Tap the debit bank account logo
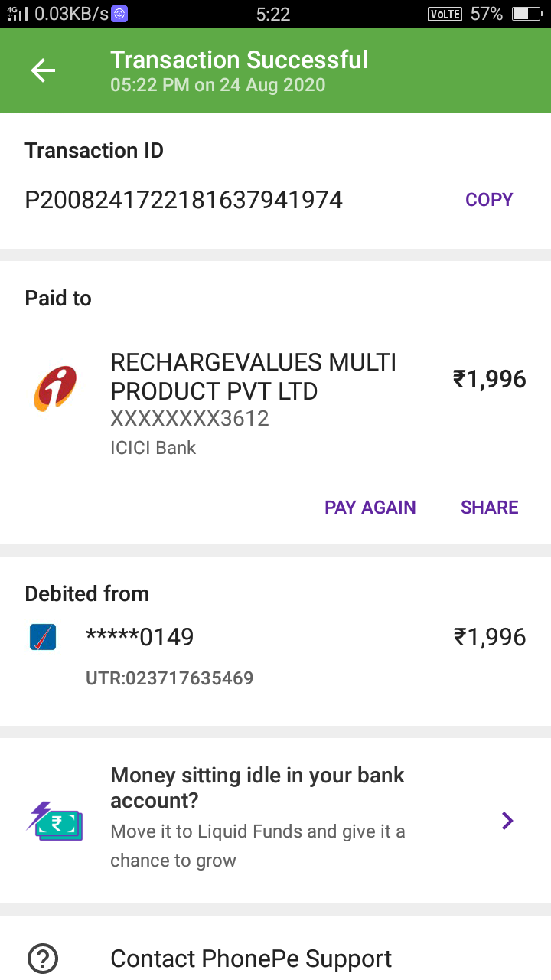Screen dimensions: 551x980 pyautogui.click(x=43, y=637)
